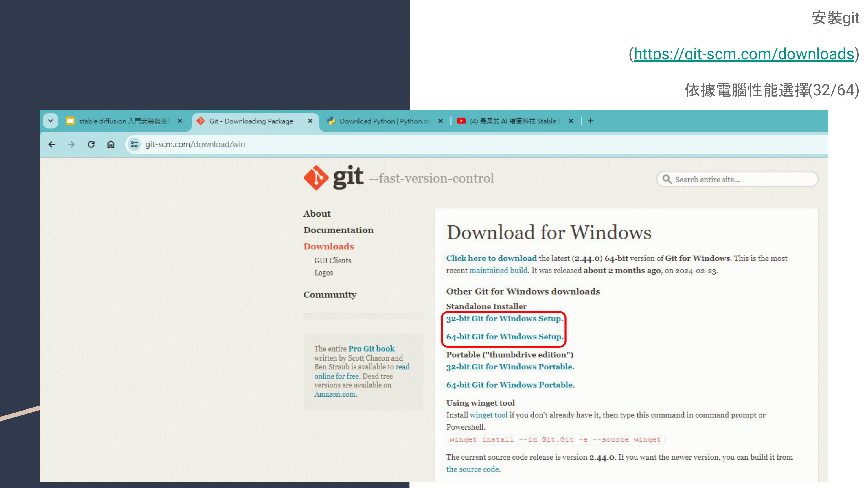Screen dimensions: 868x488
Task: Switch to stable diffusion slides tab
Action: tap(123, 121)
